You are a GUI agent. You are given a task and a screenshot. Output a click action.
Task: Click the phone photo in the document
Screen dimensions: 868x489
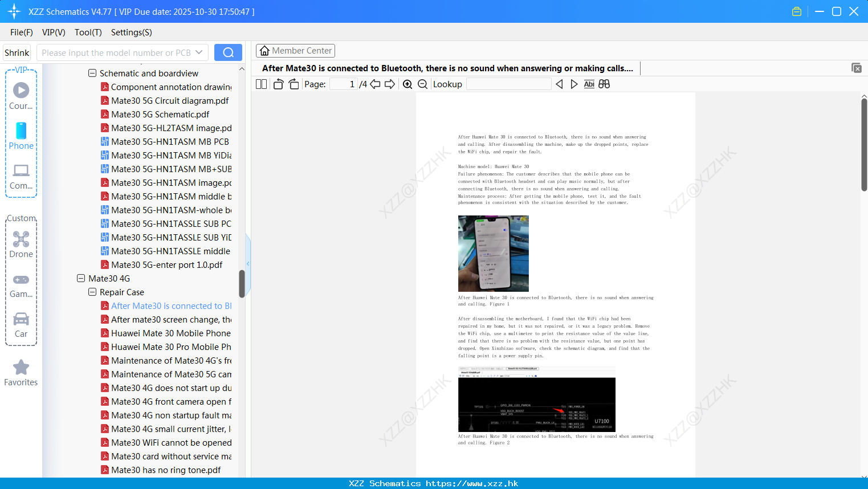tap(494, 254)
